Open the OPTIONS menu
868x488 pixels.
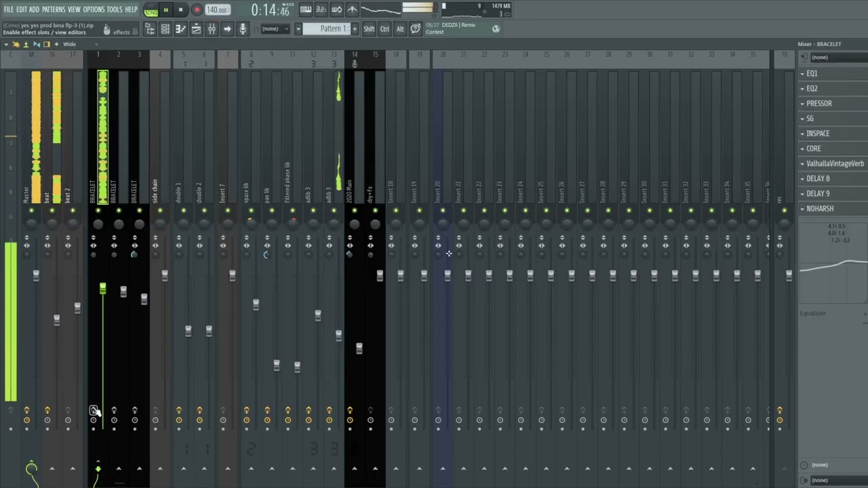(x=94, y=9)
